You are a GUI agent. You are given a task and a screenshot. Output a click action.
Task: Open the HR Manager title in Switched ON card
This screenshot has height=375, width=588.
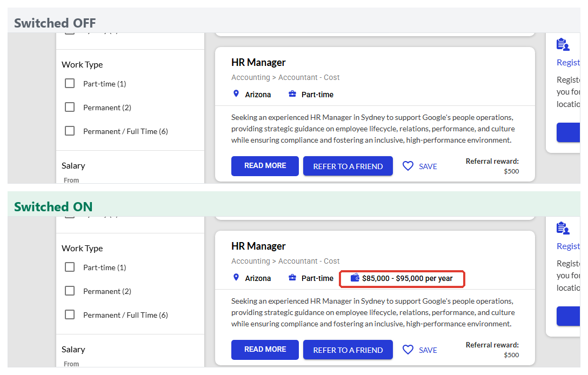coord(258,246)
